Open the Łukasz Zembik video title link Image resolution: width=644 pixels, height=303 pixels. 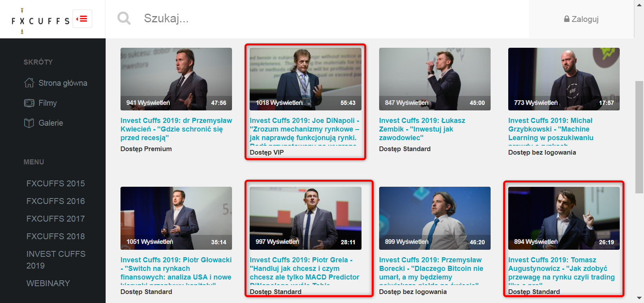(422, 129)
